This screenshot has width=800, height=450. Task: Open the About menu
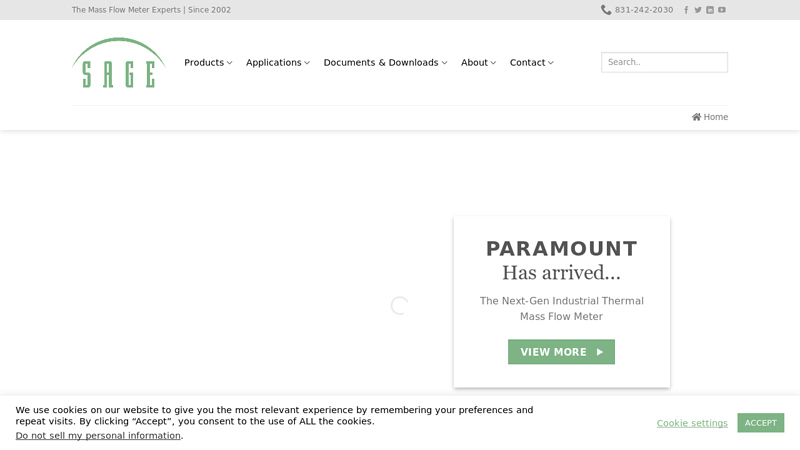click(x=478, y=62)
